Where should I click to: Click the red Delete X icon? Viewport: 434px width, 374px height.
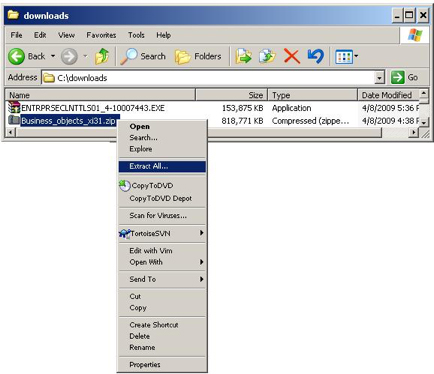[x=292, y=56]
